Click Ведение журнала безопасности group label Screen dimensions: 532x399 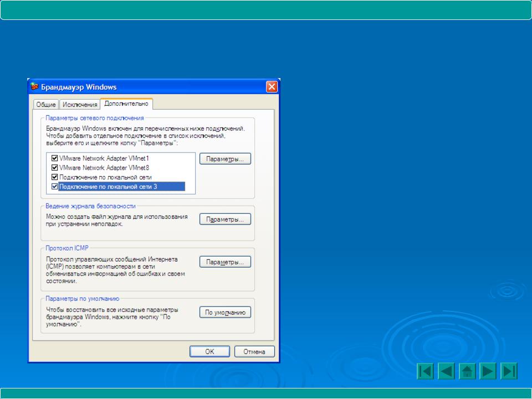click(x=90, y=206)
